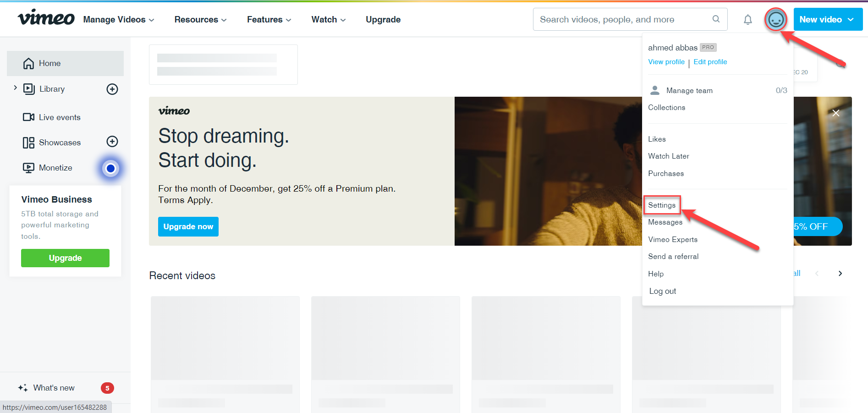Select Vimeo Experts in account menu
This screenshot has height=413, width=868.
coord(673,239)
